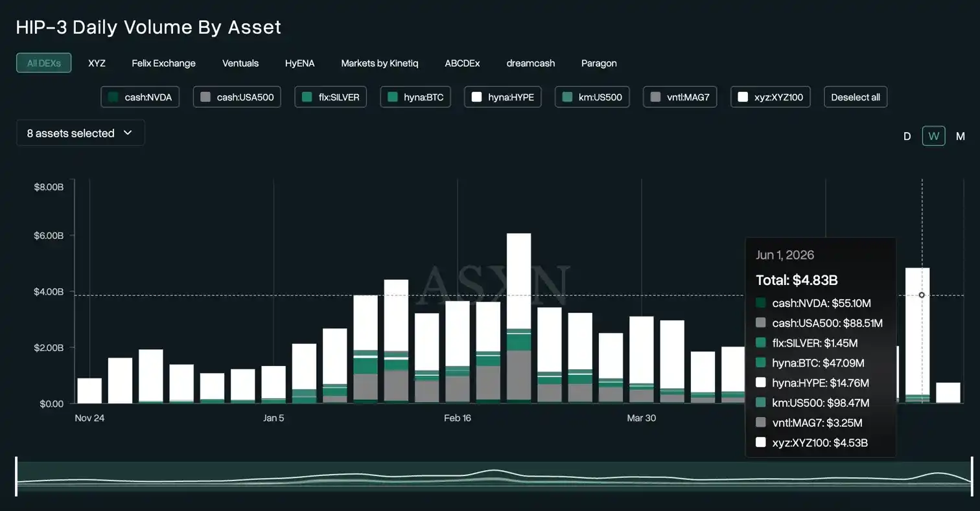Screen dimensions: 980x511
Task: Switch to the XYZ DEX tab
Action: pyautogui.click(x=97, y=63)
